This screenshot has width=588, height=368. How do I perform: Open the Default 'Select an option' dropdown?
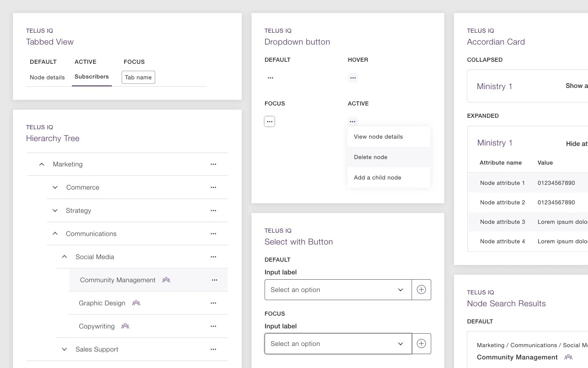(x=338, y=289)
